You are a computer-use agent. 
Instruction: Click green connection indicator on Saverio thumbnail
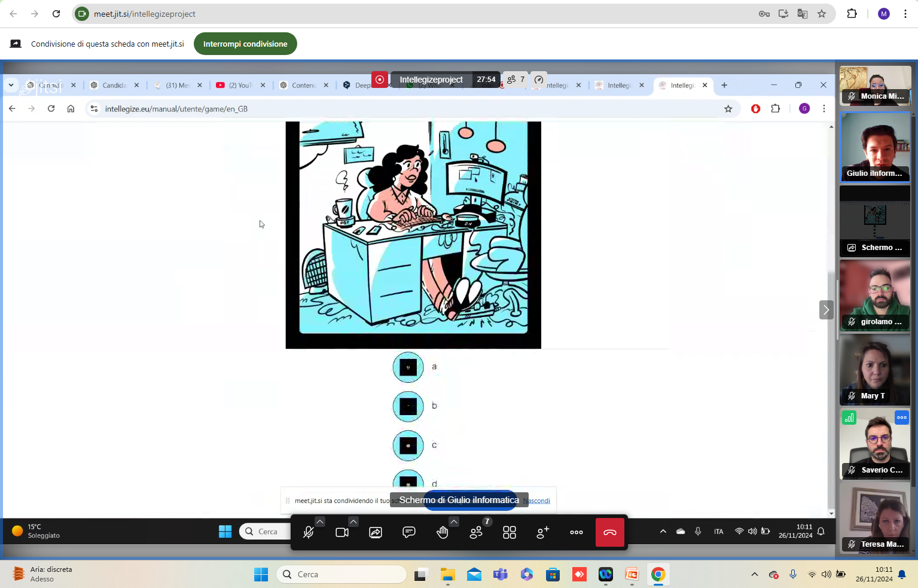849,418
